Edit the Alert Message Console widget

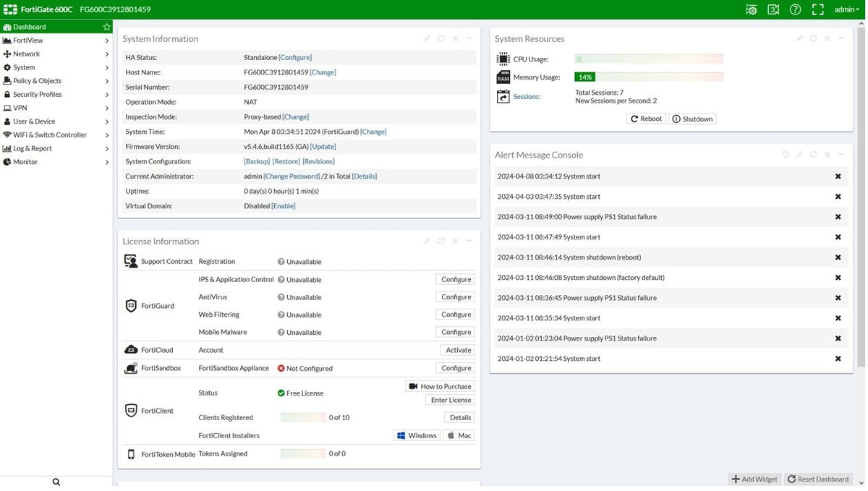click(x=799, y=155)
